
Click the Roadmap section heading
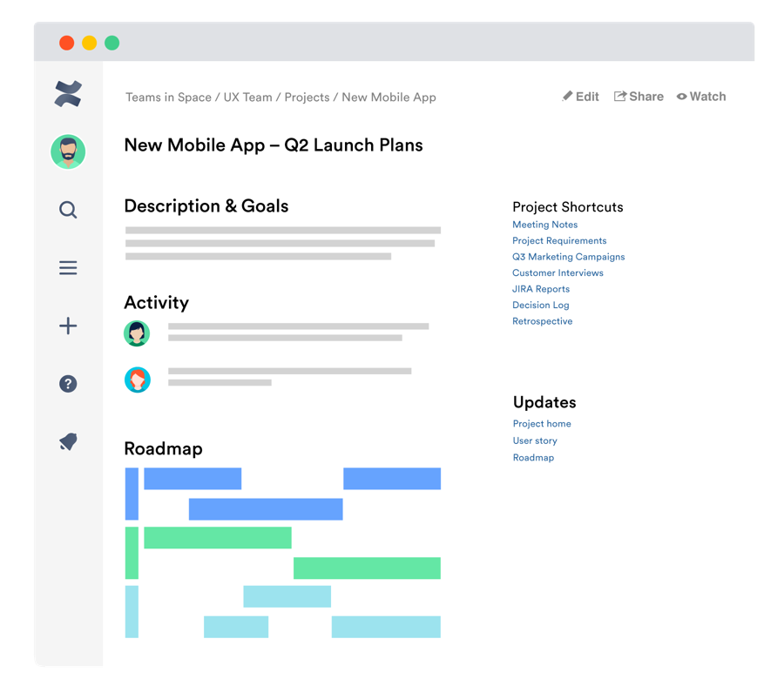click(x=164, y=448)
